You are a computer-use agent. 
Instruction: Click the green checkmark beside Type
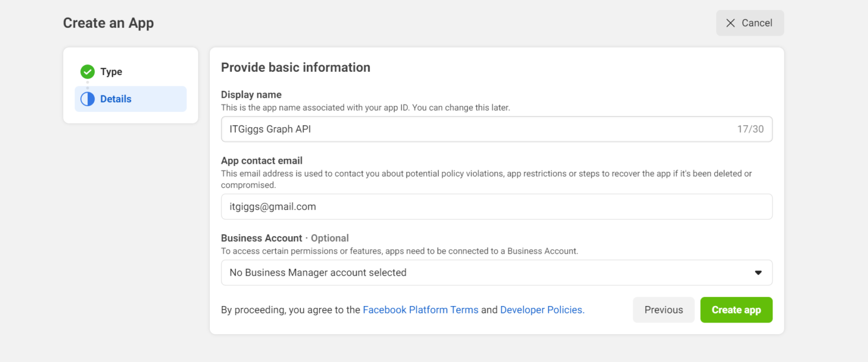click(87, 72)
